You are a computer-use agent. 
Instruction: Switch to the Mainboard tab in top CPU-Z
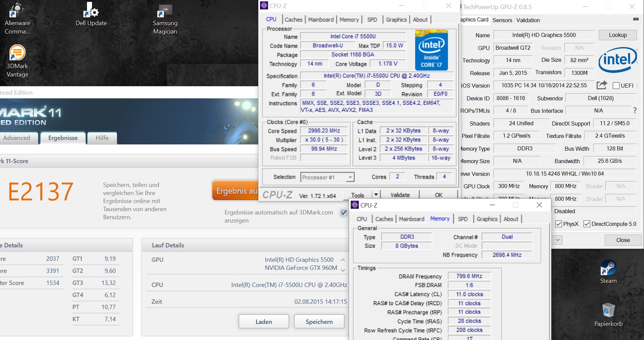321,19
